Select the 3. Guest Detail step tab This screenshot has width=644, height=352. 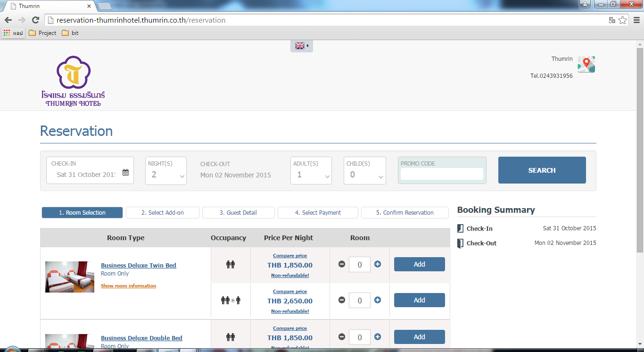point(239,213)
